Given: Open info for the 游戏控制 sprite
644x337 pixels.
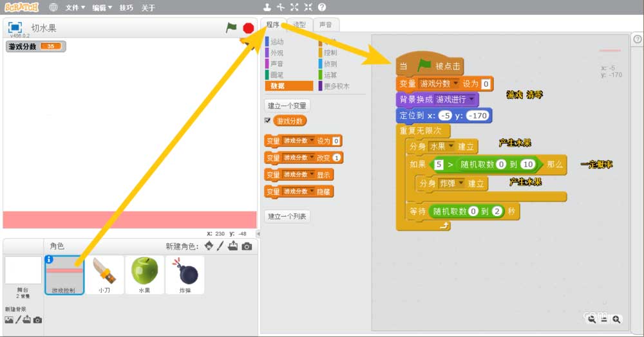Looking at the screenshot, I should pyautogui.click(x=49, y=259).
